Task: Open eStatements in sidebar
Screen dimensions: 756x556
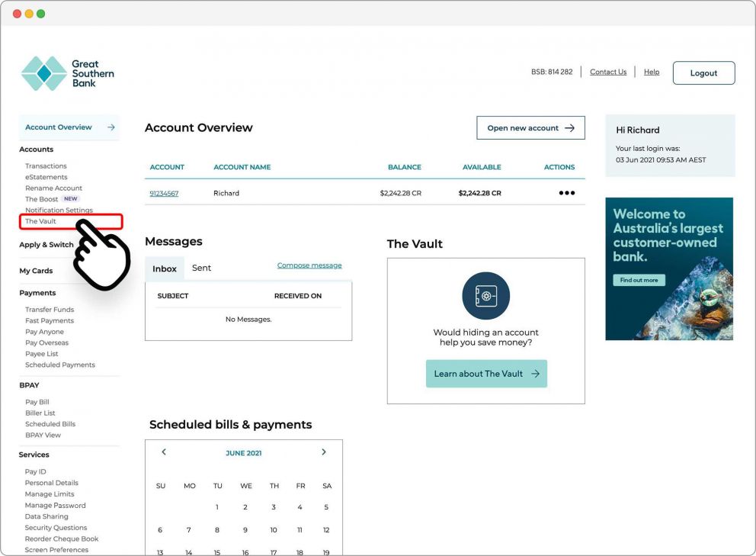Action: (46, 177)
